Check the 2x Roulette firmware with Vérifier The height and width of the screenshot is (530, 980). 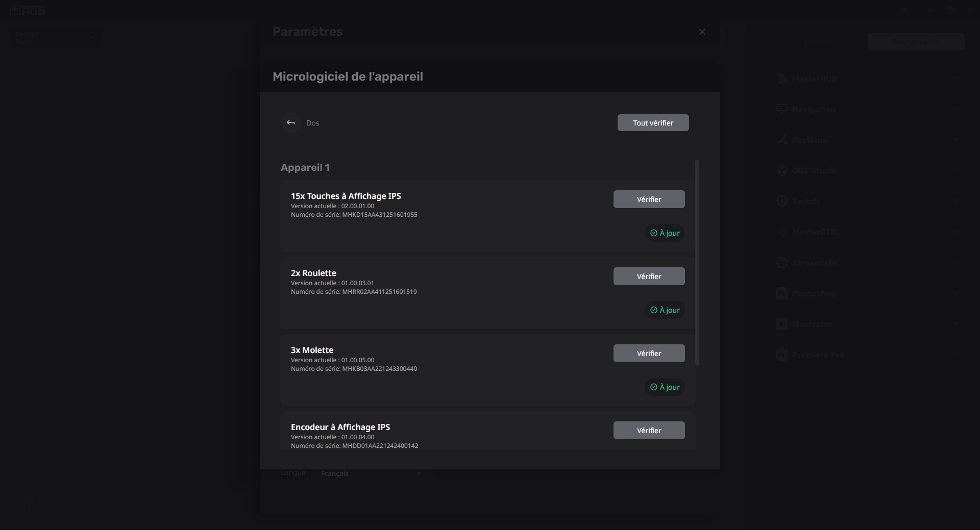point(649,276)
